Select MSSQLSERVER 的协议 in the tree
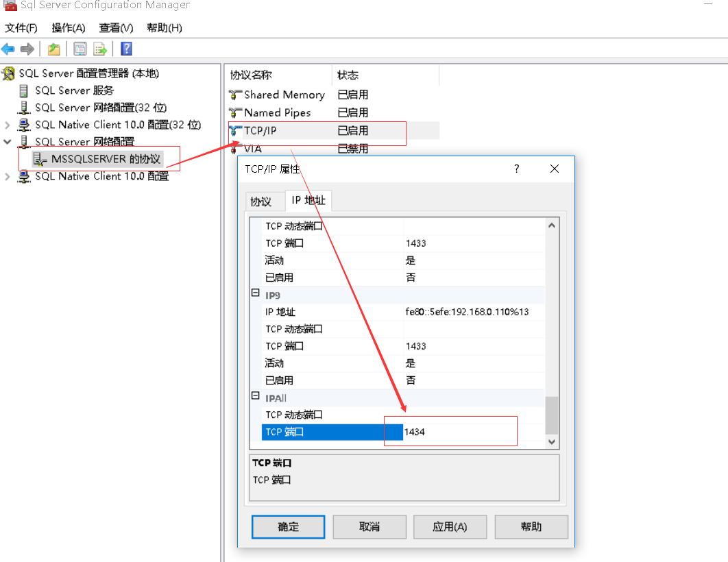728x562 pixels. tap(105, 159)
